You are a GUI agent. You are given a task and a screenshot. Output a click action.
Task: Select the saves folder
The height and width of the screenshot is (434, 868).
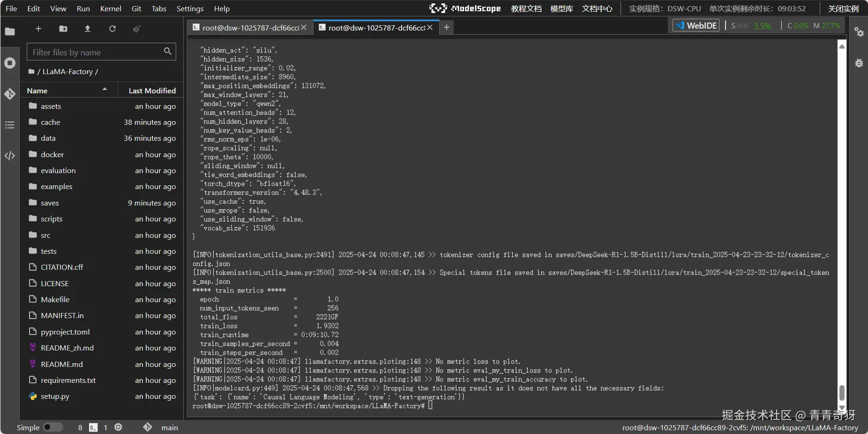coord(102,203)
